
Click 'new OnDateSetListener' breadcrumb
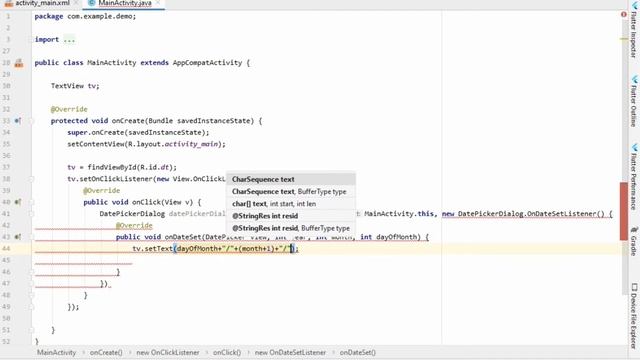pos(290,352)
